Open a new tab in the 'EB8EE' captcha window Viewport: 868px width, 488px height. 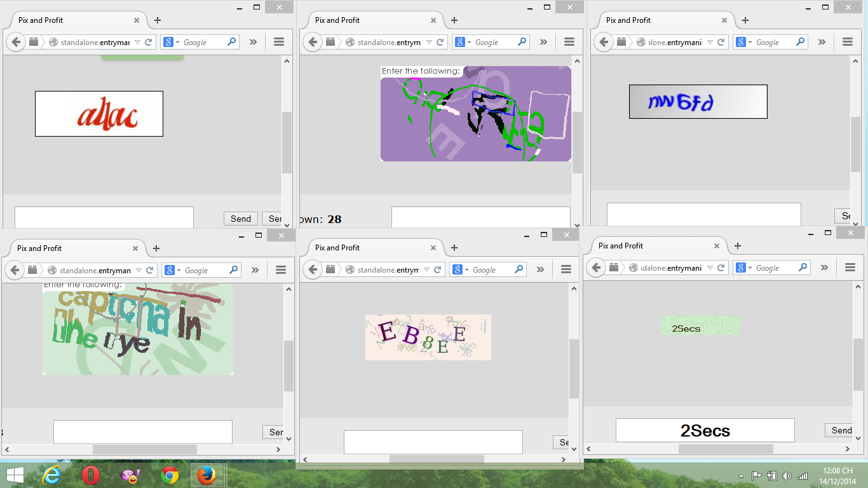coord(454,248)
